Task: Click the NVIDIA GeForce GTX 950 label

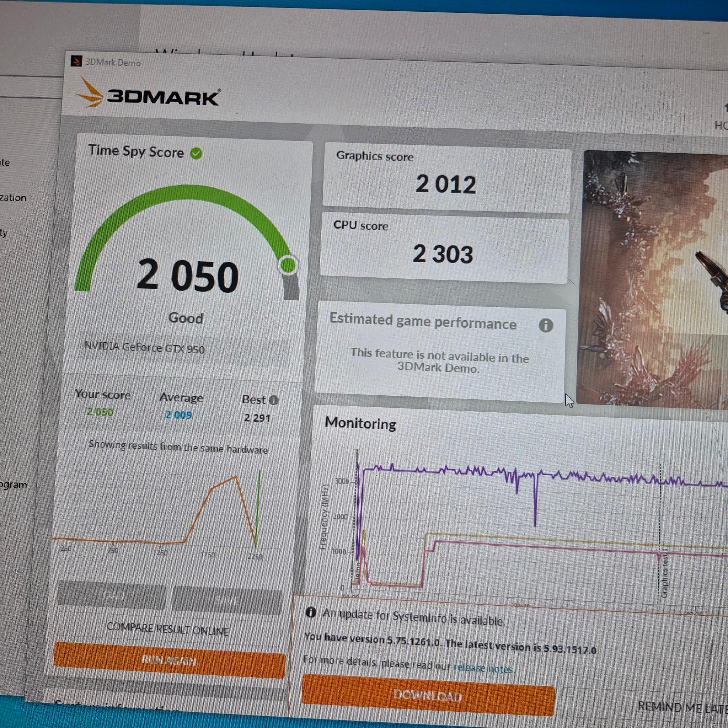Action: (144, 347)
